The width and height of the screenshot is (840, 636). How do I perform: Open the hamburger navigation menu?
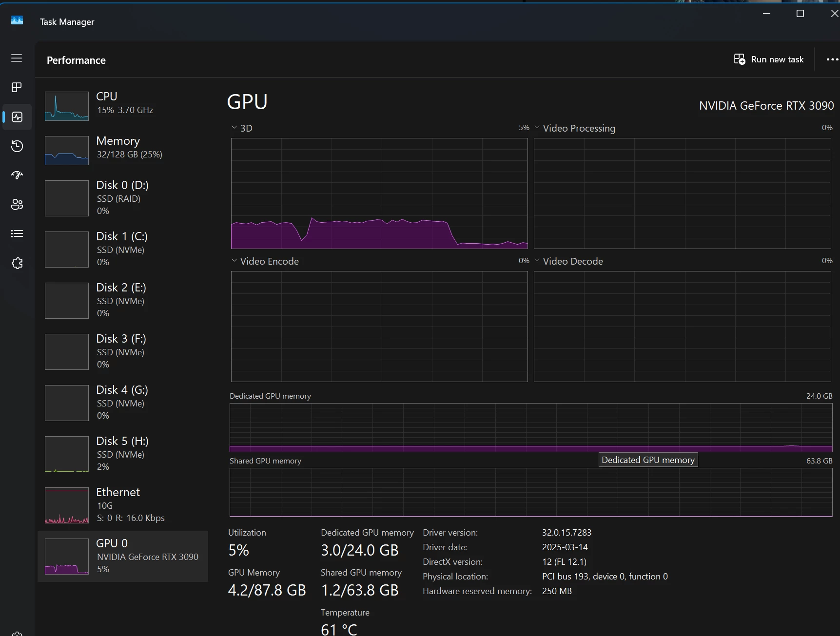click(17, 58)
